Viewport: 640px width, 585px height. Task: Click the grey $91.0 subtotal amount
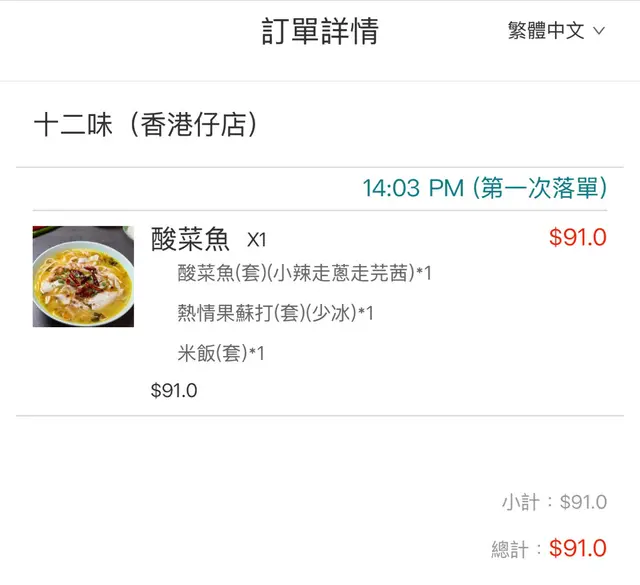(x=583, y=502)
